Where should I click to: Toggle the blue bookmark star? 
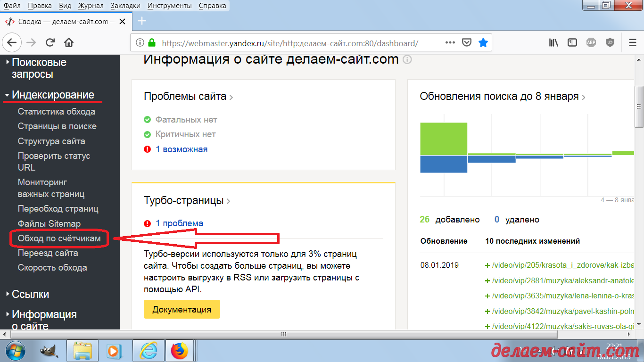[483, 42]
